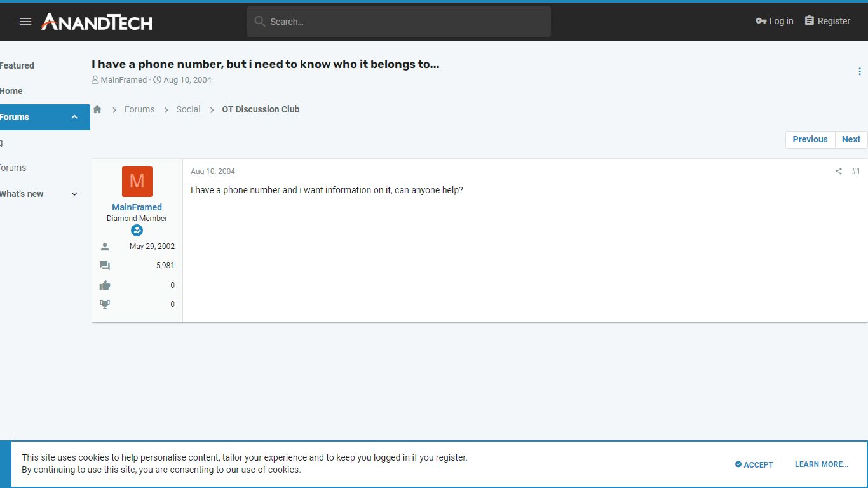Go to Social breadcrumb link

[188, 109]
